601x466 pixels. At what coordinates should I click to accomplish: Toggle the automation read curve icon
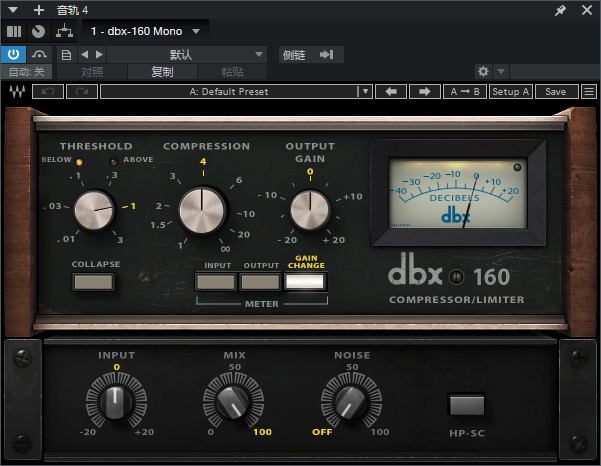[39, 54]
